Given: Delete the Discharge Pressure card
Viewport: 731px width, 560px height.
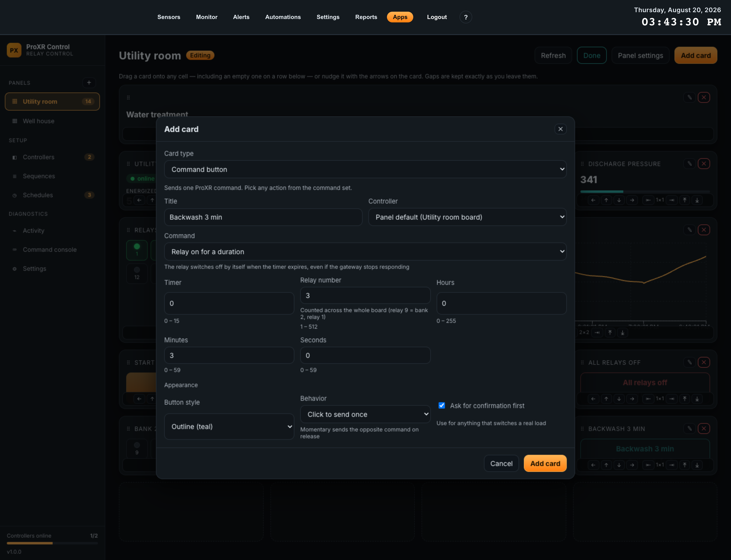Looking at the screenshot, I should point(704,164).
